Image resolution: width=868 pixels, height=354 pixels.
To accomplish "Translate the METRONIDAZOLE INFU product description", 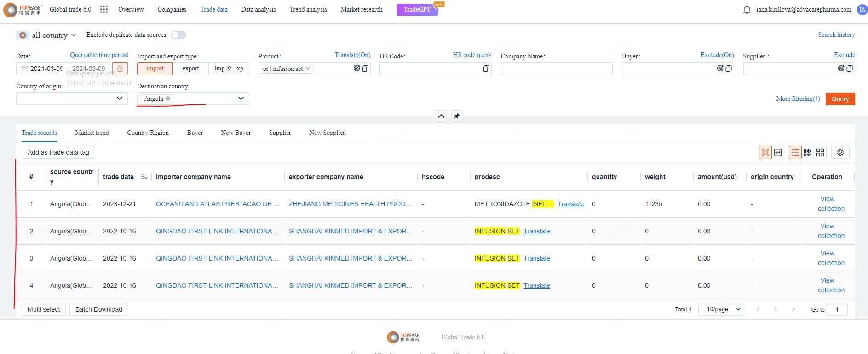I will [x=571, y=204].
